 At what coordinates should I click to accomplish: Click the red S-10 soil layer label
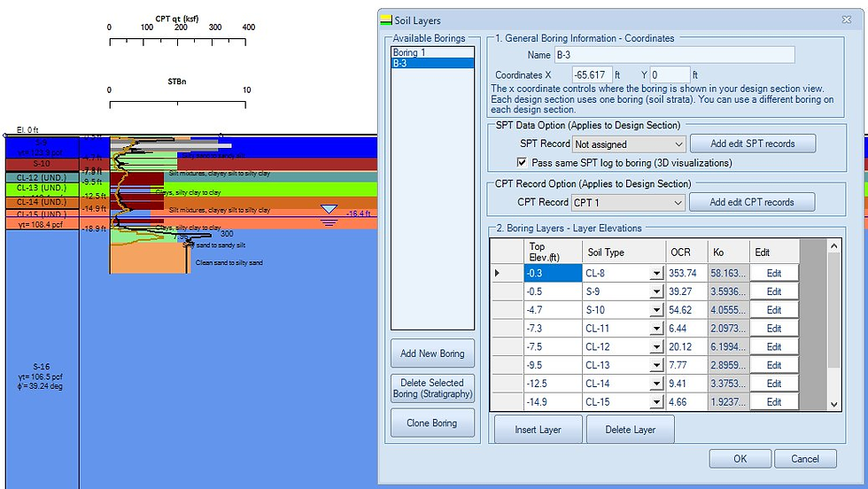click(42, 164)
